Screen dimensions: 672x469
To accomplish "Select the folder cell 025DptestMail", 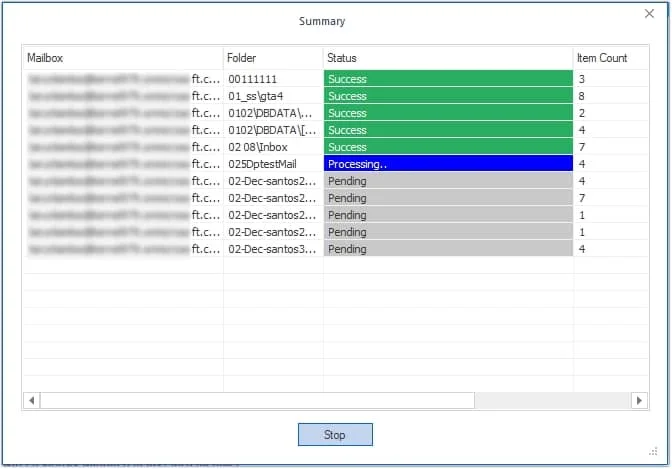I will pos(273,164).
